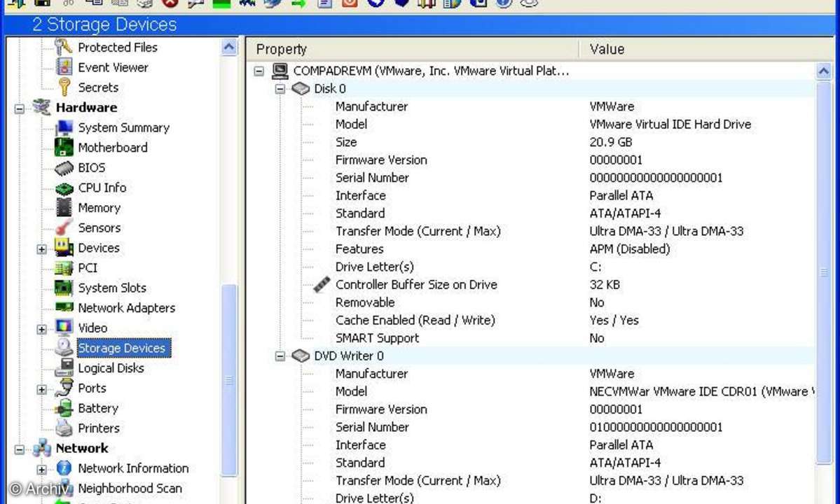Open Logical Disks in the tree
This screenshot has width=840, height=504.
pos(111,368)
